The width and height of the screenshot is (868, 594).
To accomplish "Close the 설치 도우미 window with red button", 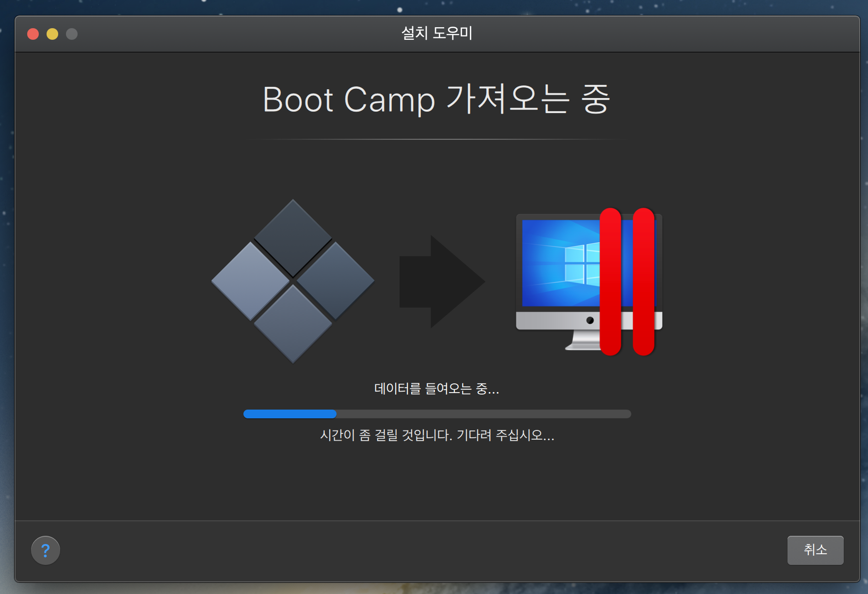I will (x=33, y=34).
